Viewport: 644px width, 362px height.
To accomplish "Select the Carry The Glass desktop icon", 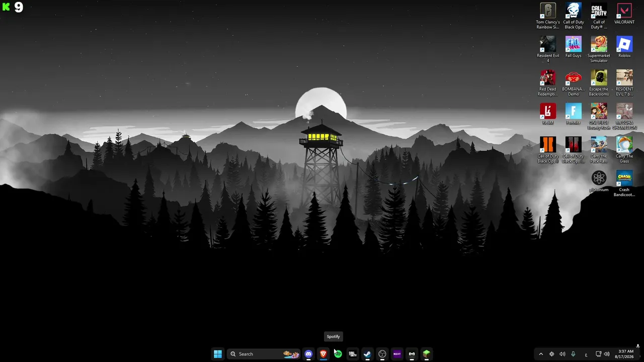I will [624, 150].
